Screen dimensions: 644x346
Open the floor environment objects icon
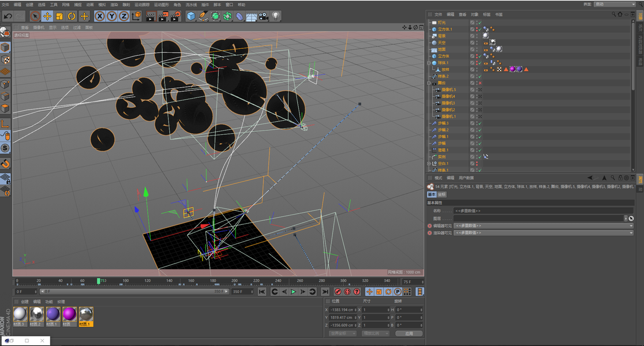[x=252, y=16]
